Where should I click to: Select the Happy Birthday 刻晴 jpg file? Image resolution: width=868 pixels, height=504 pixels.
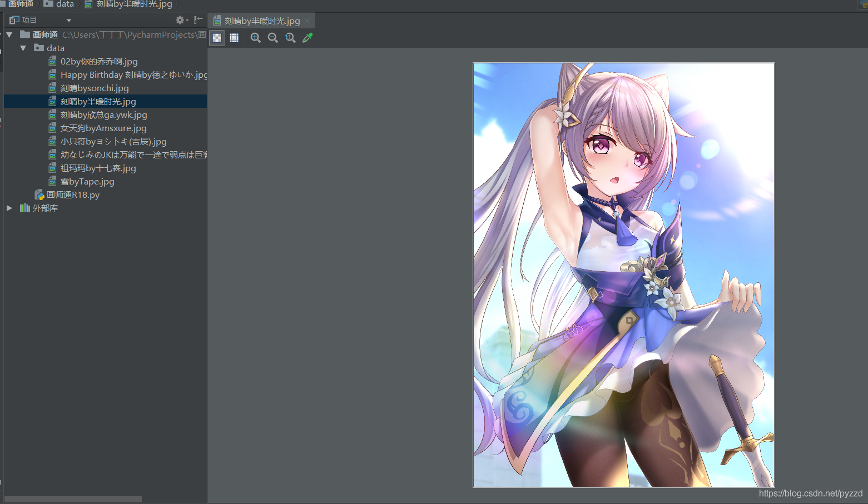point(133,74)
